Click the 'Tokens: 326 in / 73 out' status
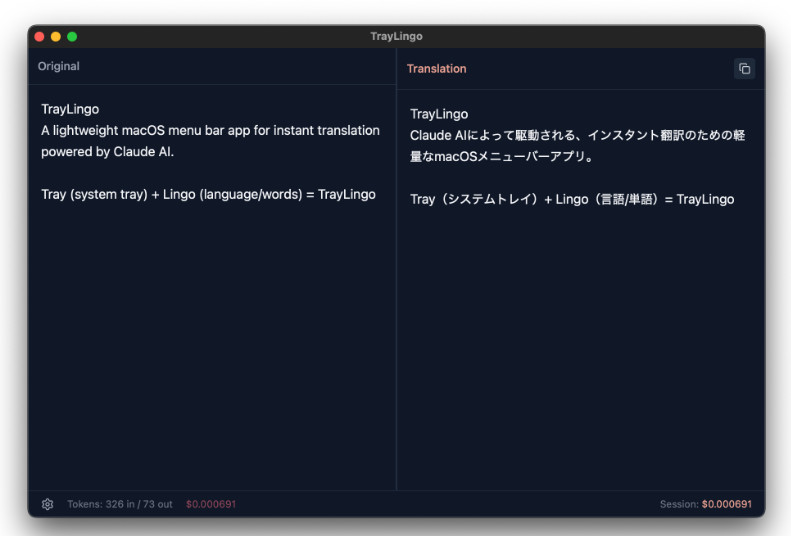 click(x=120, y=504)
